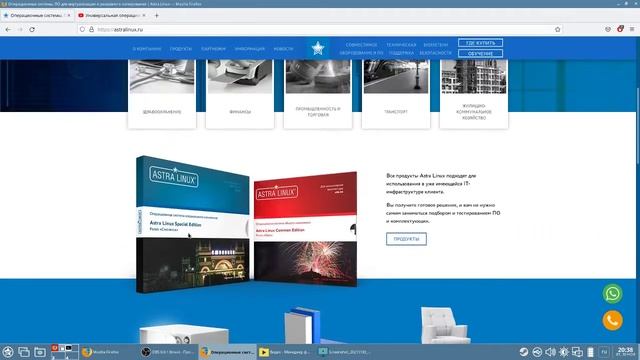Open the Продукты navigation menu
Screen dimensions: 640x360
tap(181, 49)
